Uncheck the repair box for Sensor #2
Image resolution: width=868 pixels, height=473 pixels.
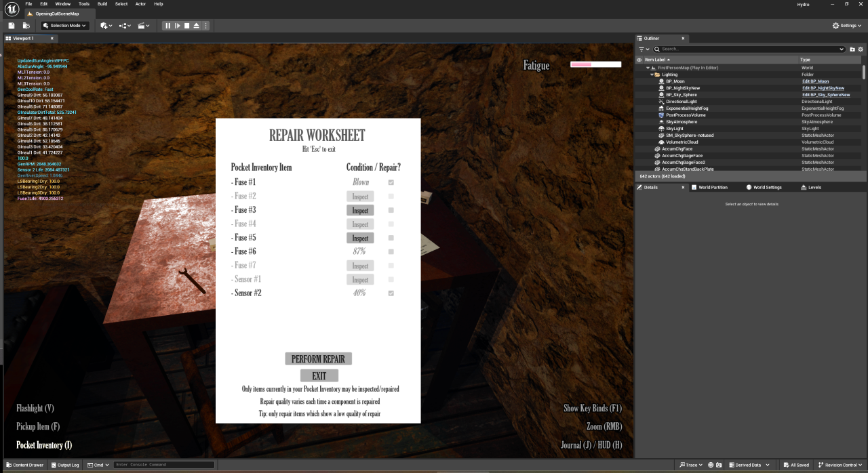[391, 293]
